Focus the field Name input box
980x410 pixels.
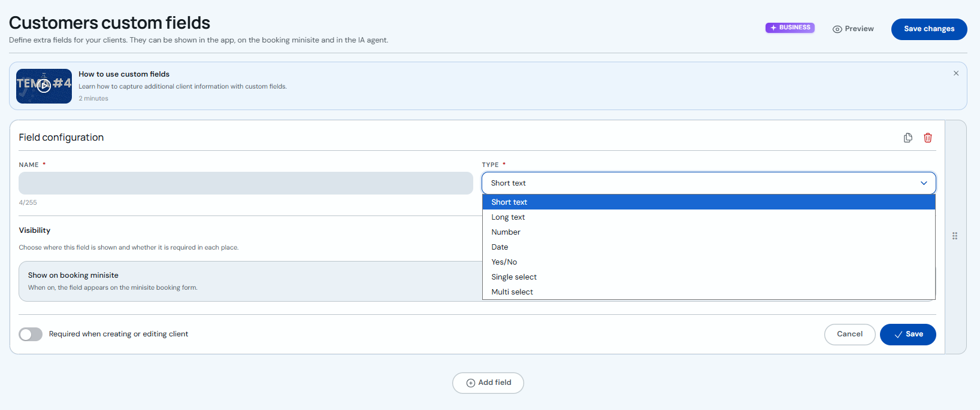click(246, 183)
